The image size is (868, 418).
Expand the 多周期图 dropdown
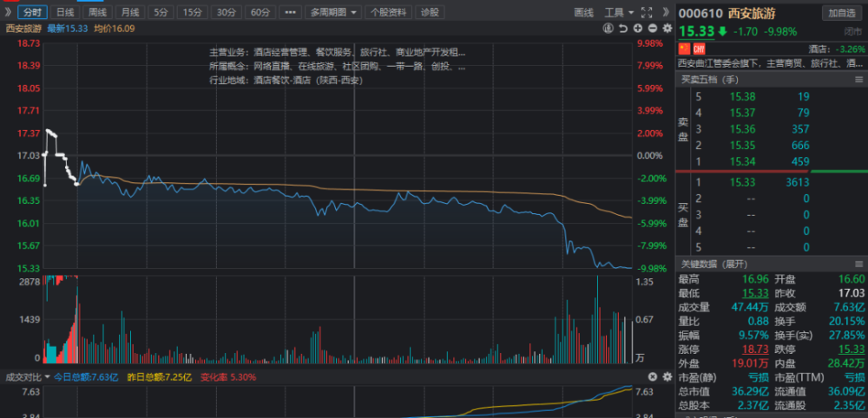click(333, 12)
